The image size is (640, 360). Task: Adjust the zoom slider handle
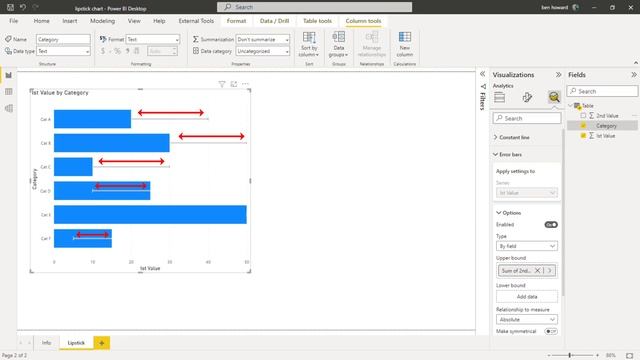pos(570,356)
